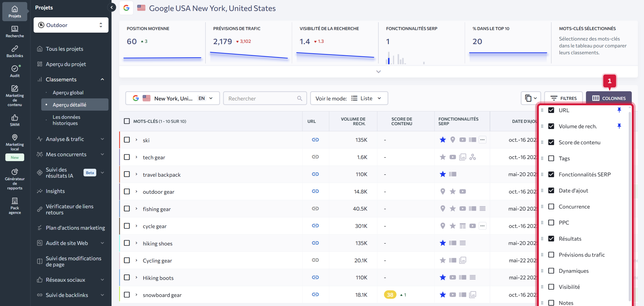Open the Recherche section in sidebar
The width and height of the screenshot is (644, 306).
tap(15, 32)
